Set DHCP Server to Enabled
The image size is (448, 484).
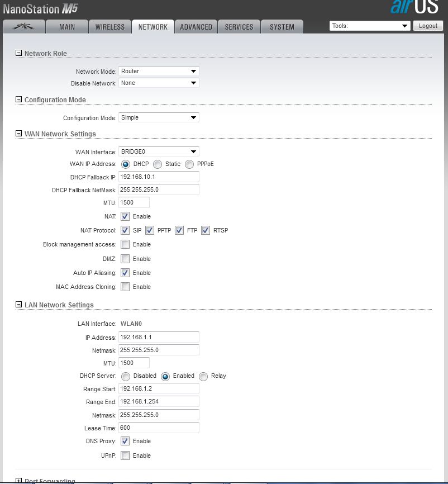[165, 376]
